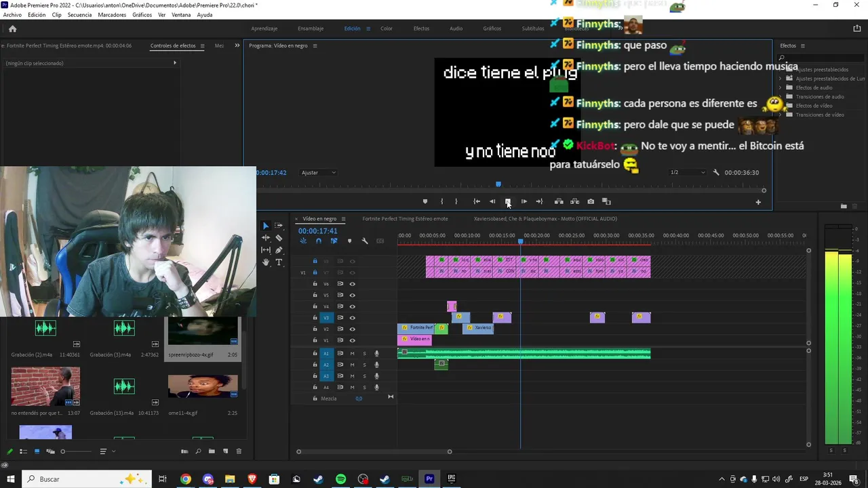The image size is (868, 488).
Task: Click Program monitor playhead scrubber
Action: (498, 184)
